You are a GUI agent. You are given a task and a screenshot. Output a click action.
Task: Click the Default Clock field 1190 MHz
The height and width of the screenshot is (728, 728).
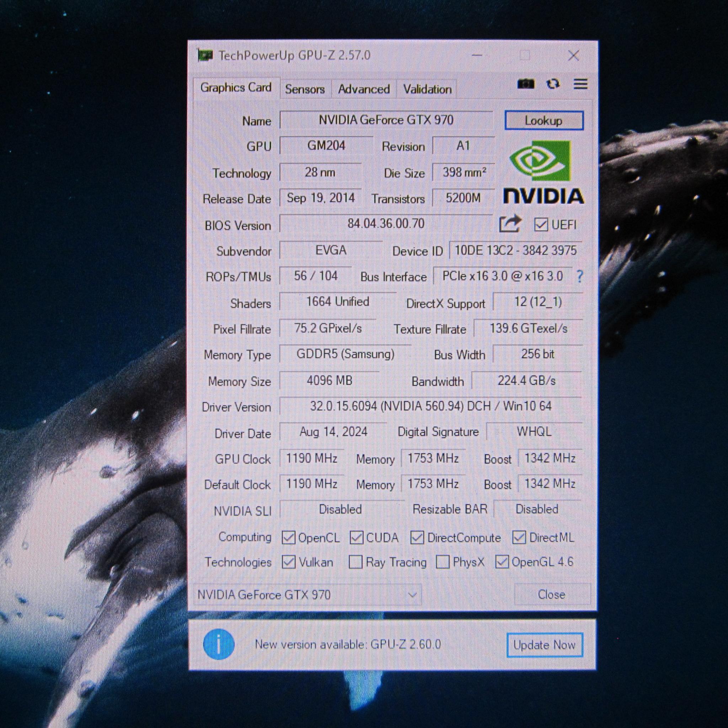point(312,484)
